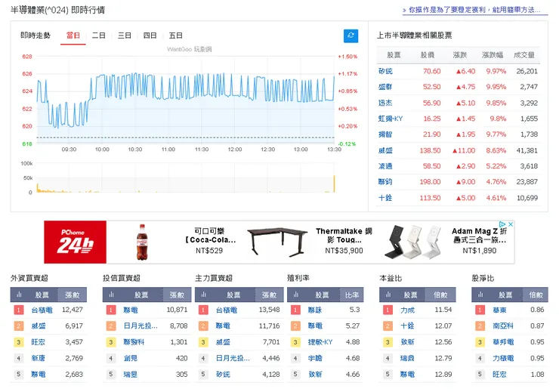
Task: Click bar chart icon in 股淨比 header
Action: [480, 295]
